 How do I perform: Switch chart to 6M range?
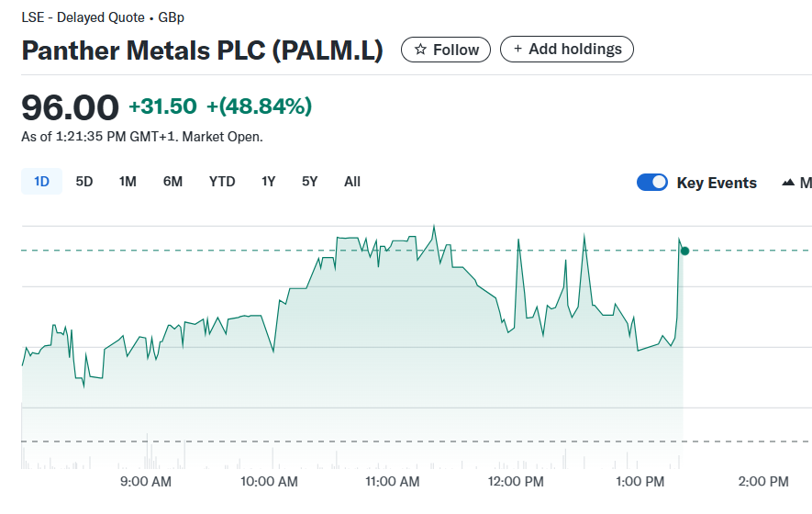(x=172, y=182)
